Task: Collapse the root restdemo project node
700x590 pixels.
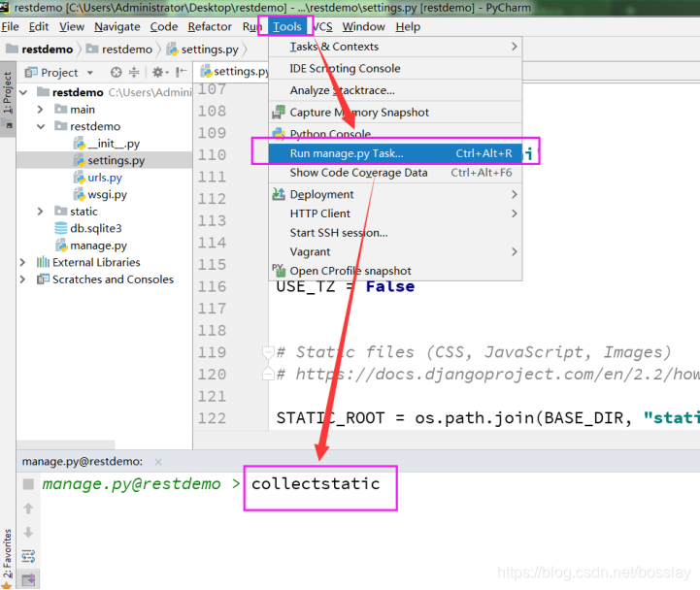Action: point(24,92)
